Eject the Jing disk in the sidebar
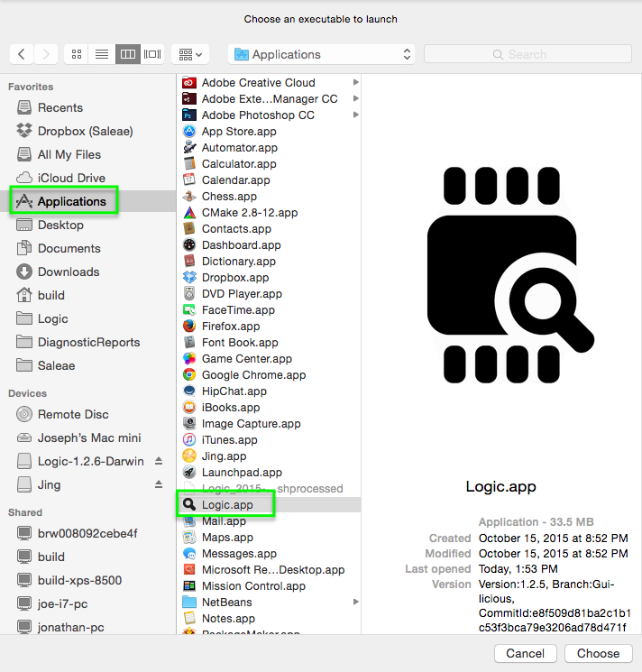642x672 pixels. (159, 484)
